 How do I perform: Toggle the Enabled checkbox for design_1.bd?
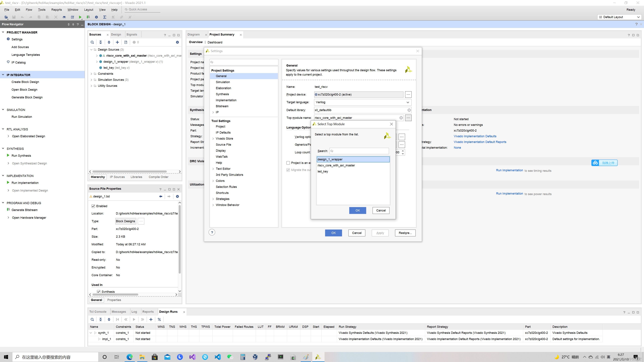[x=93, y=206]
